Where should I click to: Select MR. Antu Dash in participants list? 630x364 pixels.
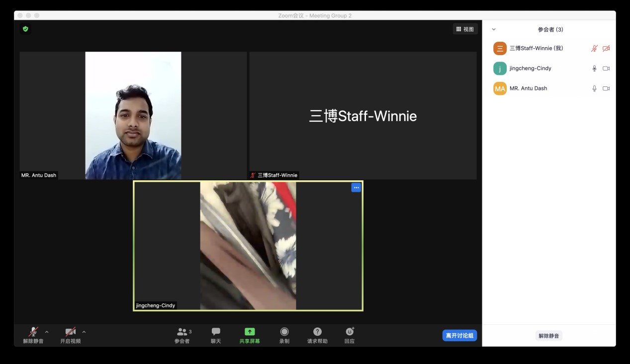coord(528,88)
